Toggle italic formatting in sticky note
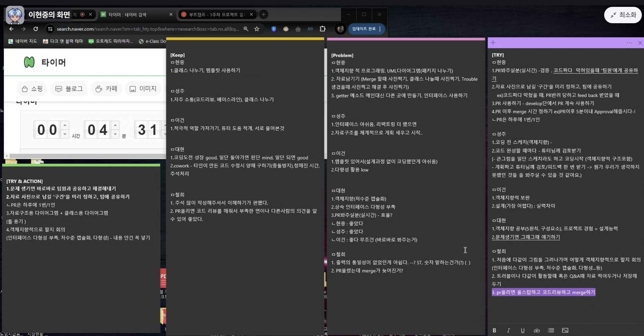Viewport: 644px width, 336px height. point(508,331)
